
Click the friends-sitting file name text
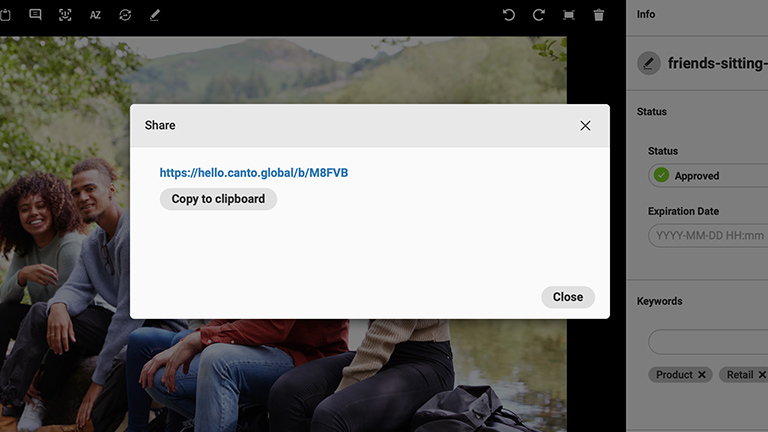pos(718,63)
